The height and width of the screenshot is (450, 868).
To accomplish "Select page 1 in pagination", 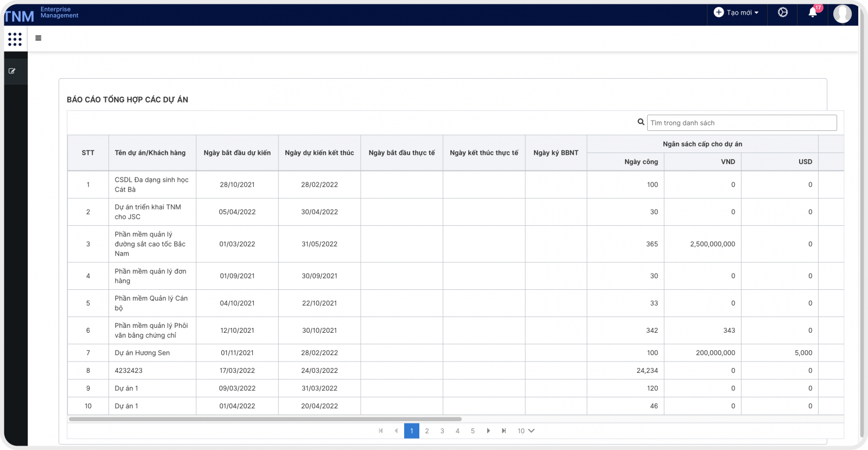I will click(412, 431).
